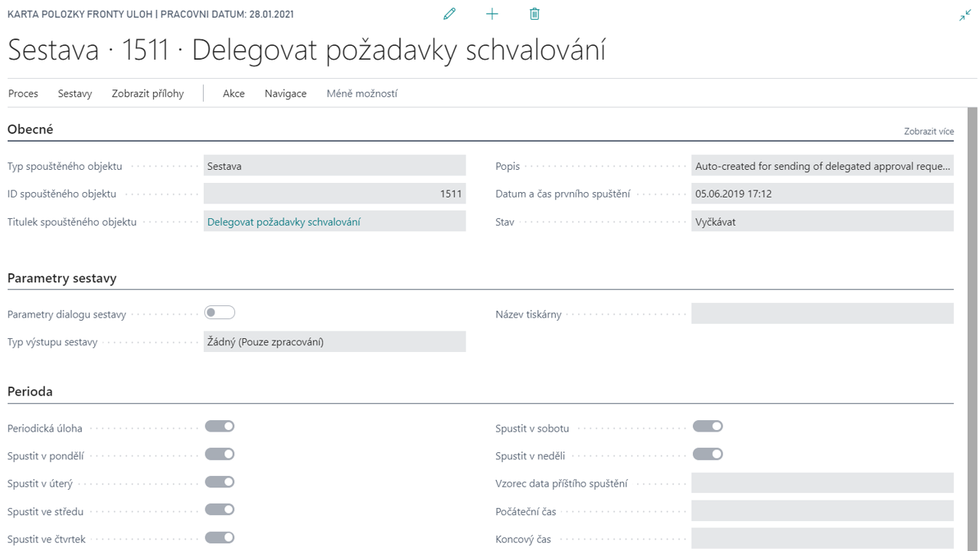
Task: Open the Akce menu
Action: [x=234, y=93]
